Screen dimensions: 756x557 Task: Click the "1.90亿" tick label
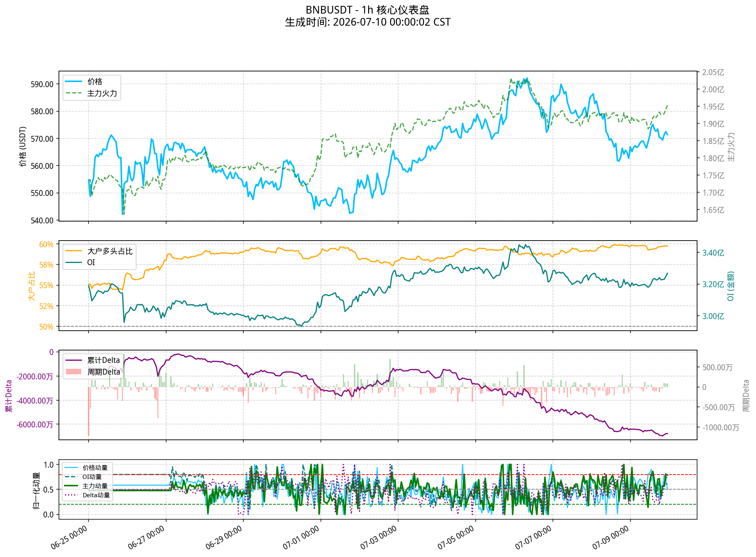tap(713, 124)
